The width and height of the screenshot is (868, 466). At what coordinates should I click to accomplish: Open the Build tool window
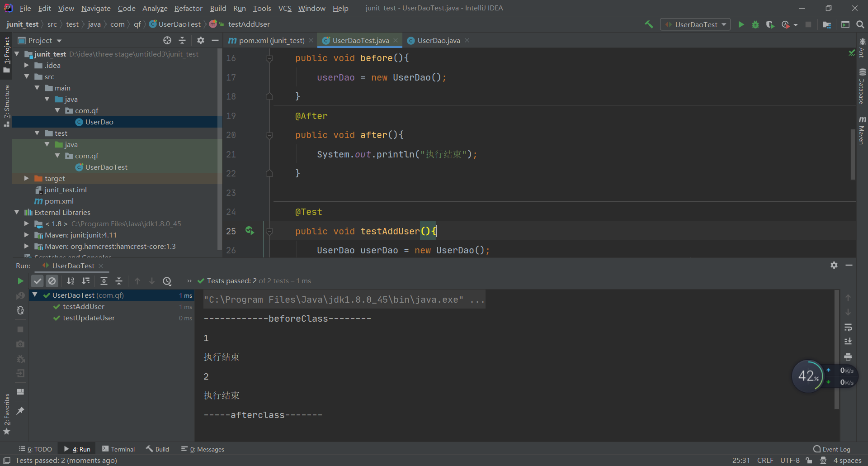[x=157, y=449]
